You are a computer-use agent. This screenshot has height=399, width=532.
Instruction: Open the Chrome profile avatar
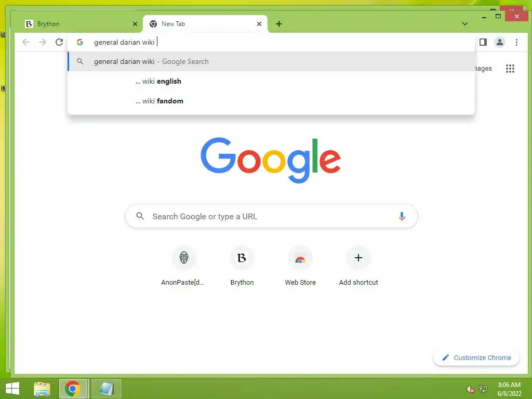pyautogui.click(x=499, y=42)
